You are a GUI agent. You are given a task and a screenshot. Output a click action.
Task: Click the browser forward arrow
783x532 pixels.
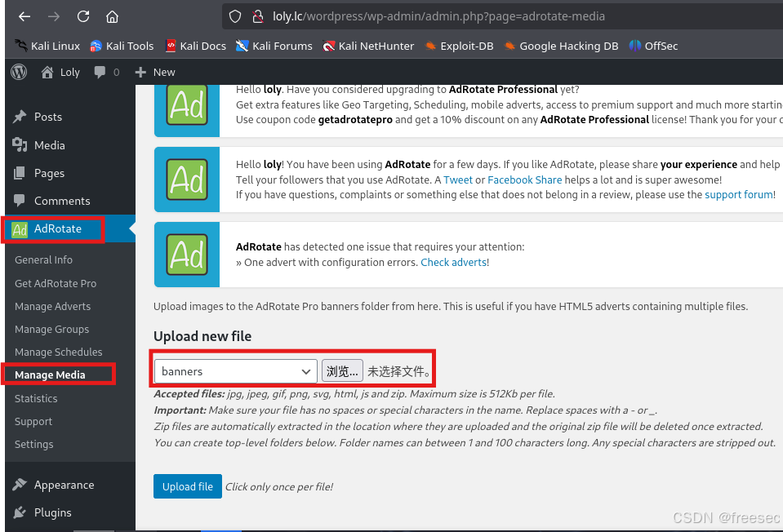click(x=53, y=16)
